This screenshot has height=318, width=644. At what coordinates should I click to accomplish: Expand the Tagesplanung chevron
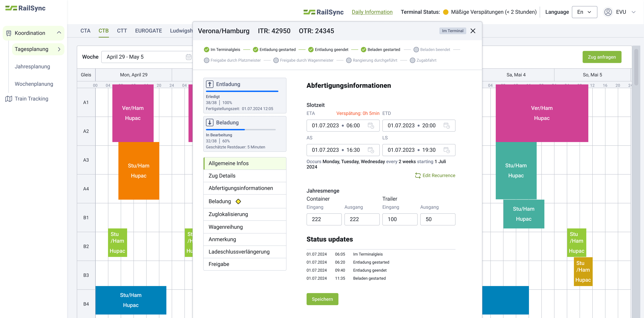[x=59, y=49]
